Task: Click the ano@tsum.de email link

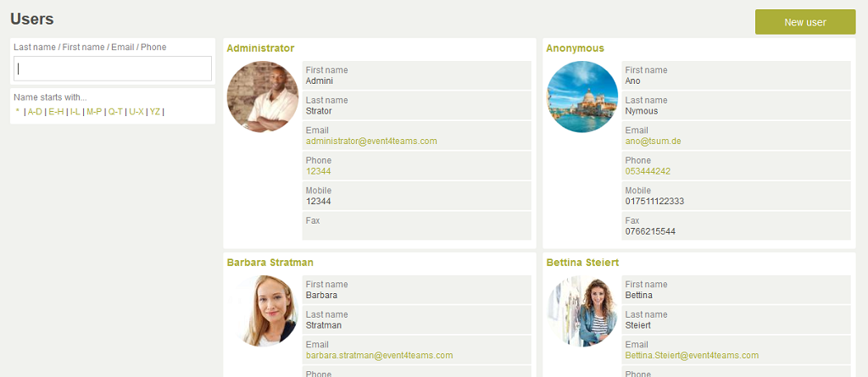Action: pos(654,141)
